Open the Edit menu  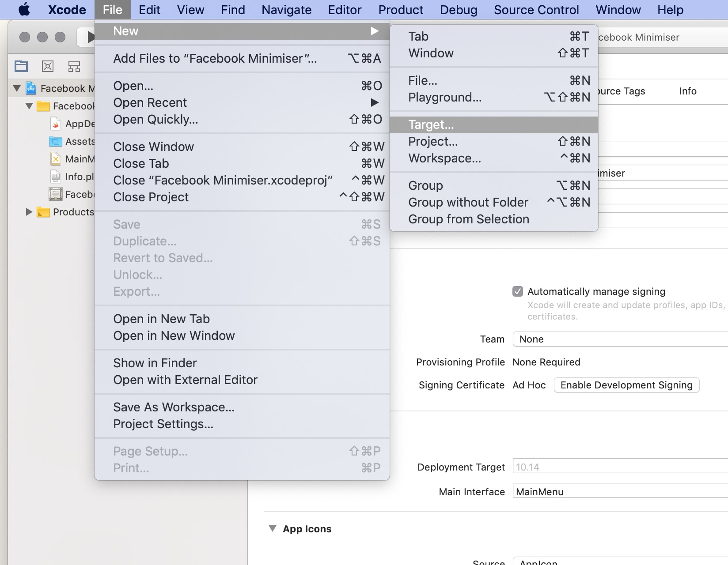(x=149, y=10)
